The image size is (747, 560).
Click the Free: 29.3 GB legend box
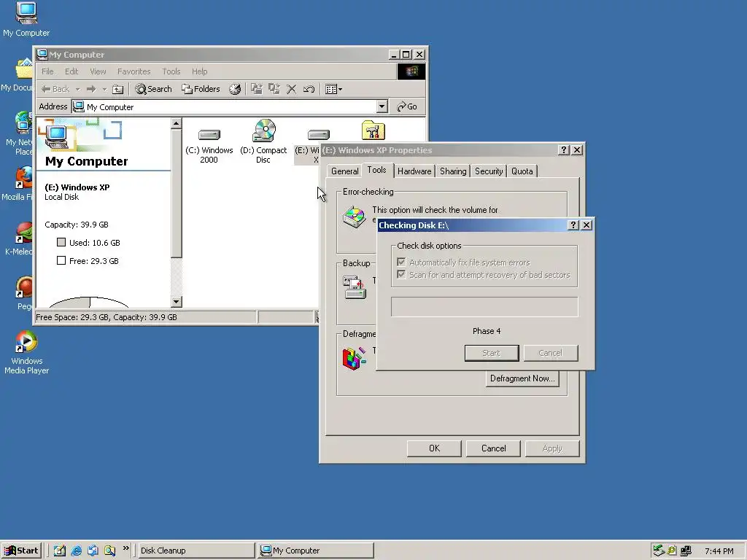coord(61,260)
